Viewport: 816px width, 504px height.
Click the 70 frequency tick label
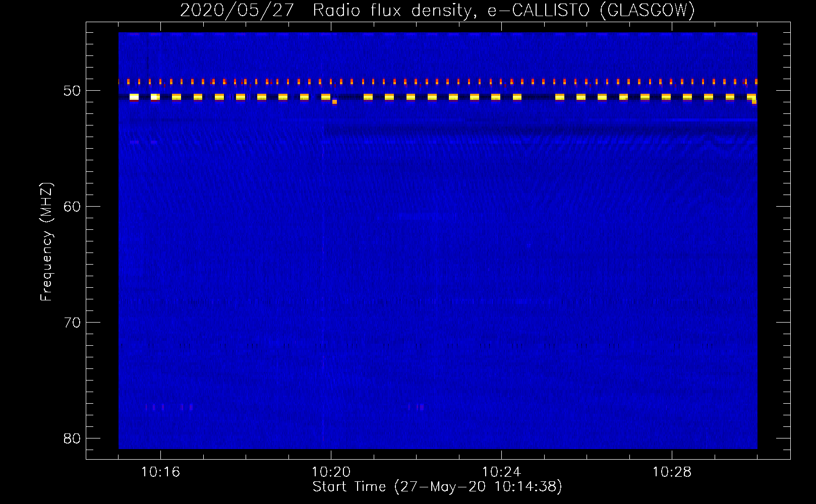pyautogui.click(x=72, y=323)
